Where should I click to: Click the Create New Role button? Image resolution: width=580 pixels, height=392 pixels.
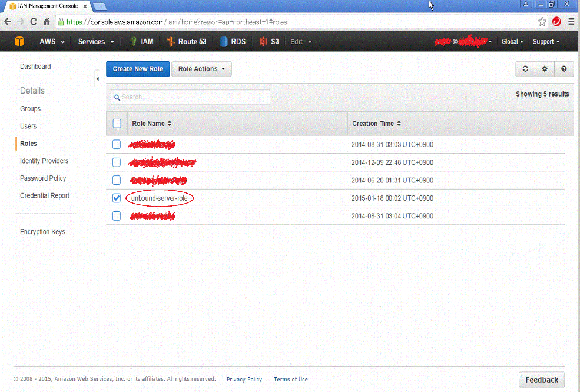[x=137, y=69]
